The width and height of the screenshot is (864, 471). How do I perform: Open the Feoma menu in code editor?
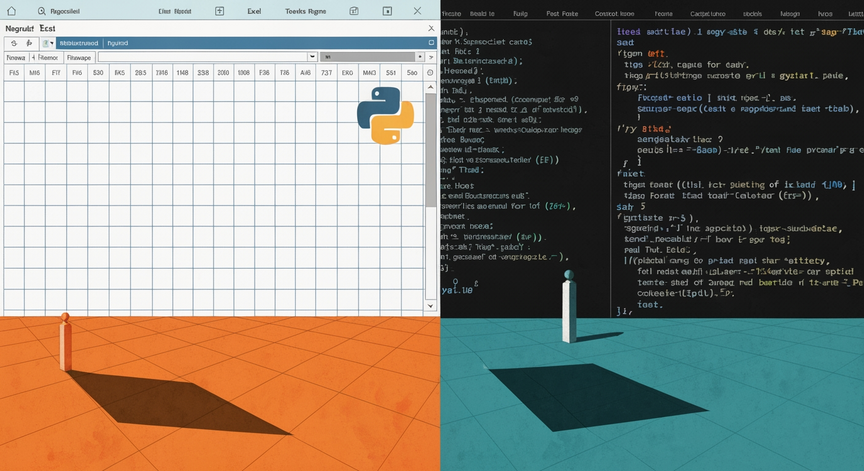click(x=663, y=14)
